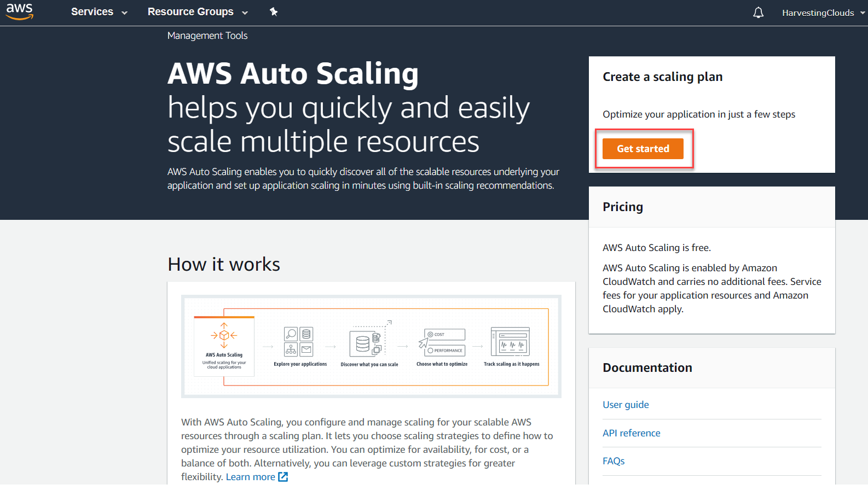Open the API reference link

[631, 433]
